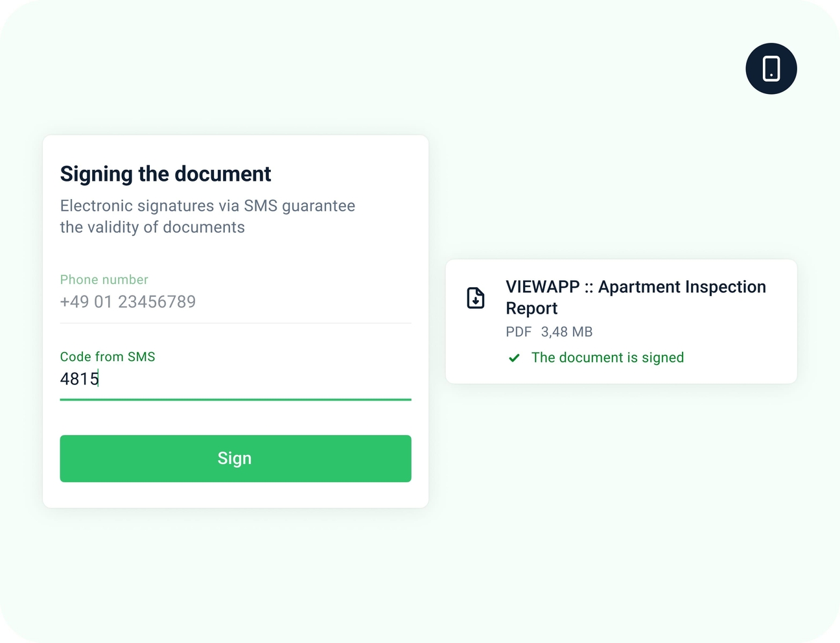
Task: Click the SMS code value 4815
Action: coord(79,379)
